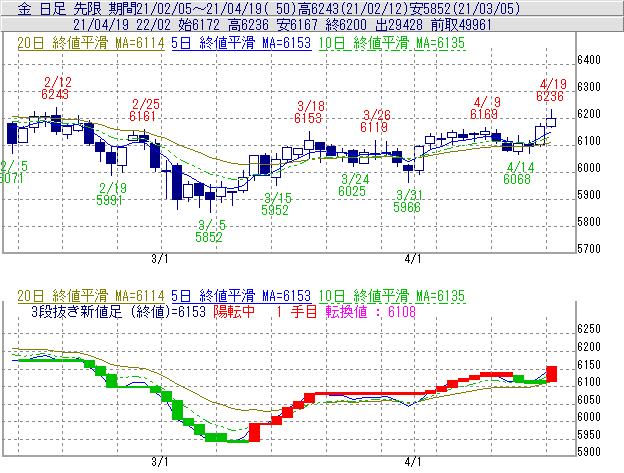Select 20日 終値平滑 MA=6114 legend in top chart

point(91,43)
